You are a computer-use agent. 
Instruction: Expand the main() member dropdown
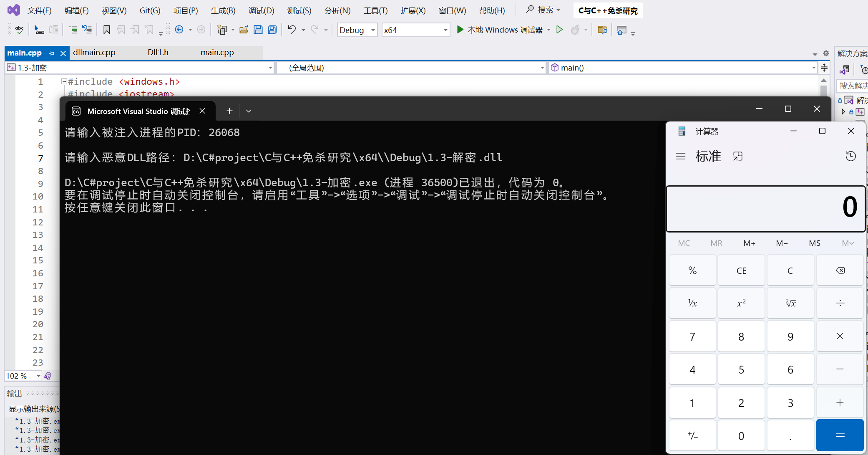[x=813, y=68]
